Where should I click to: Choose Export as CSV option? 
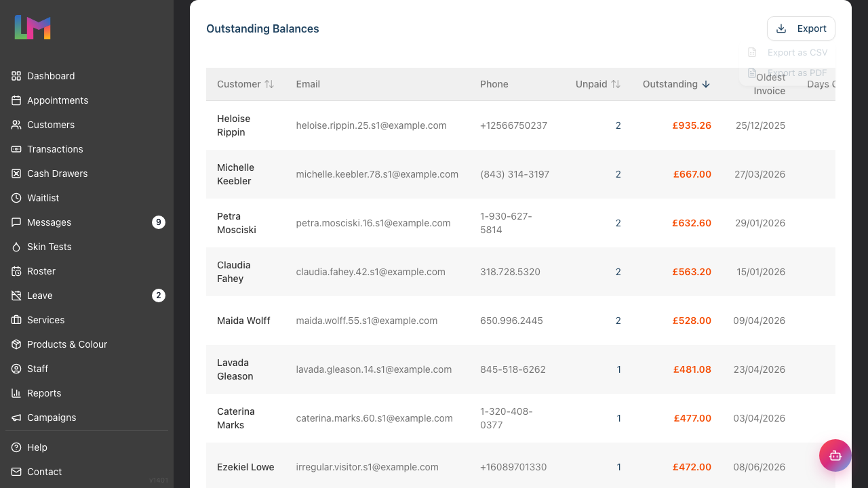(787, 52)
